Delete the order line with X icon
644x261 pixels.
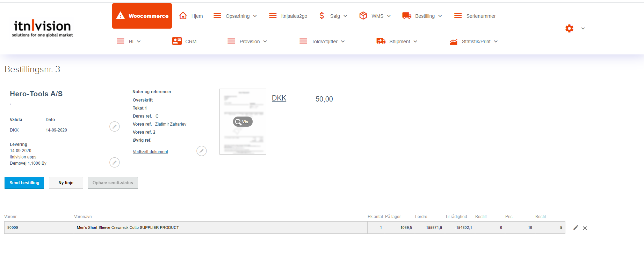[x=585, y=228]
